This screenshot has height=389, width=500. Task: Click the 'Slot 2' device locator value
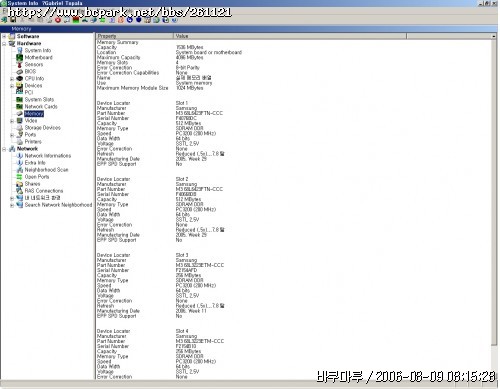pos(182,179)
